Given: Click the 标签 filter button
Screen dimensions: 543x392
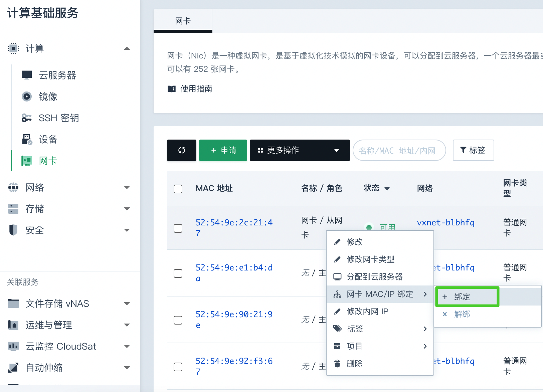Looking at the screenshot, I should pyautogui.click(x=473, y=150).
